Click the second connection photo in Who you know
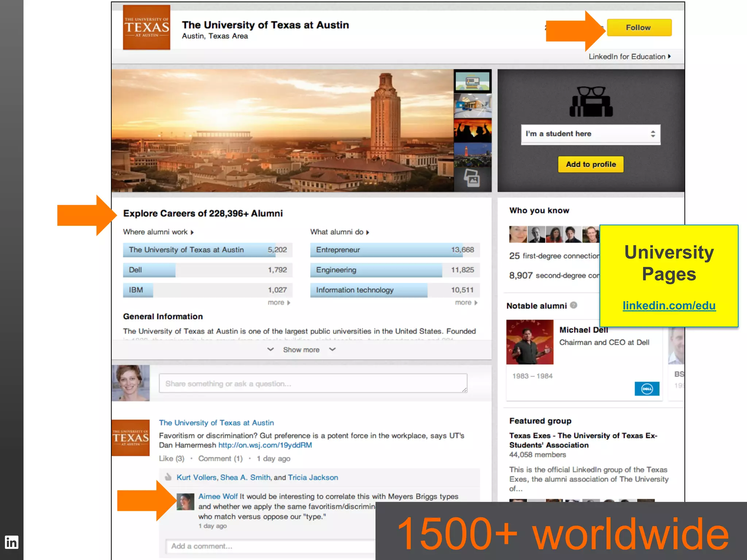 (x=536, y=234)
